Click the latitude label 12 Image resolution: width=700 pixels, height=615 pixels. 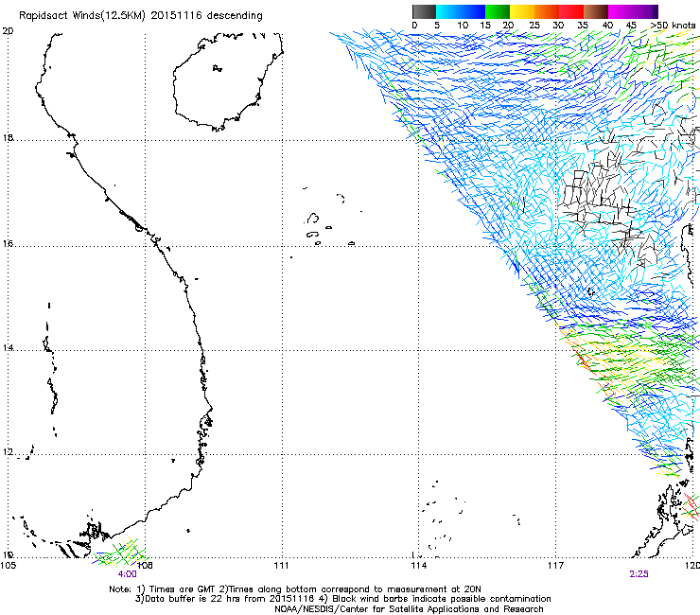pos(8,452)
